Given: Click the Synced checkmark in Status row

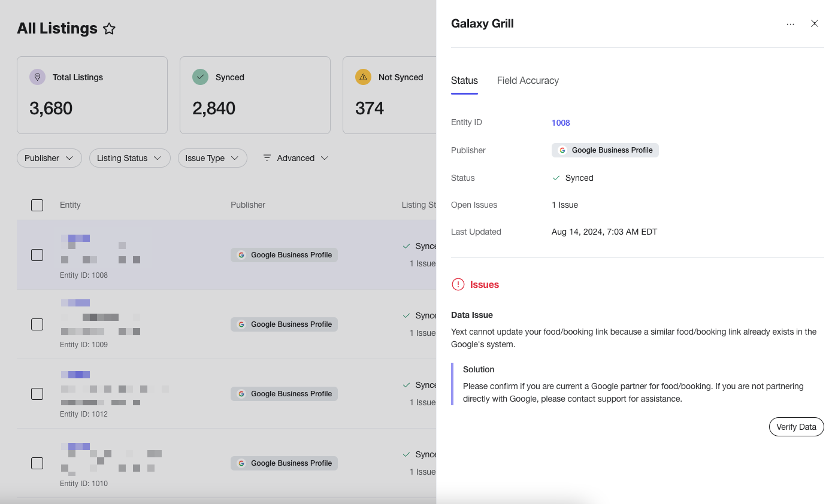Looking at the screenshot, I should click(556, 178).
